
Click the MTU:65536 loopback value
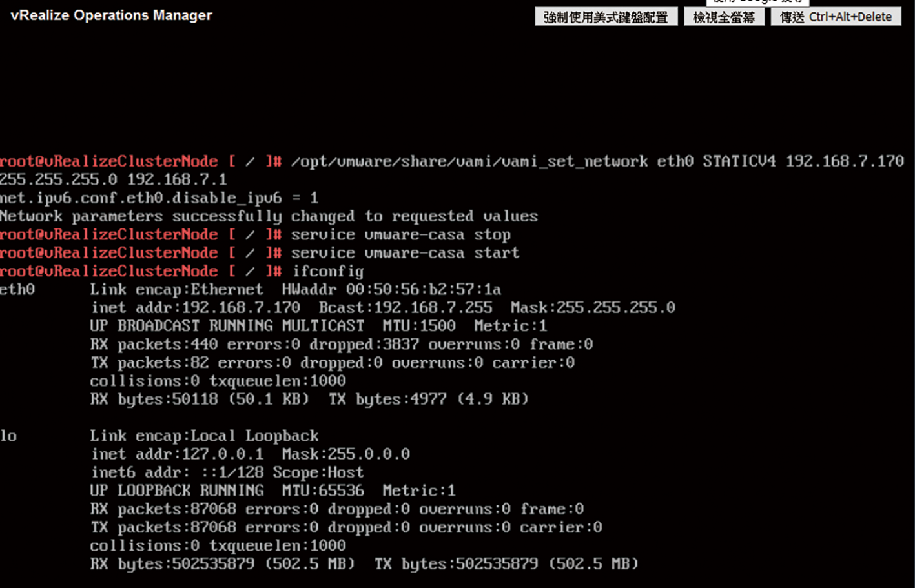(323, 491)
